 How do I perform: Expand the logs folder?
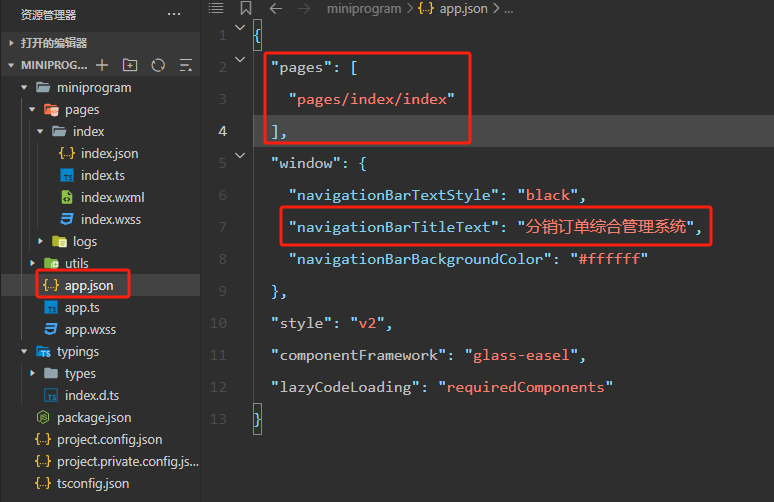pos(40,241)
